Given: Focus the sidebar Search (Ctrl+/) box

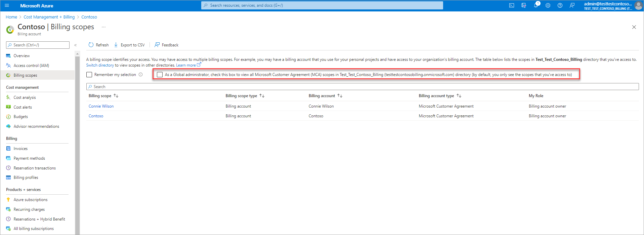Looking at the screenshot, I should point(38,45).
